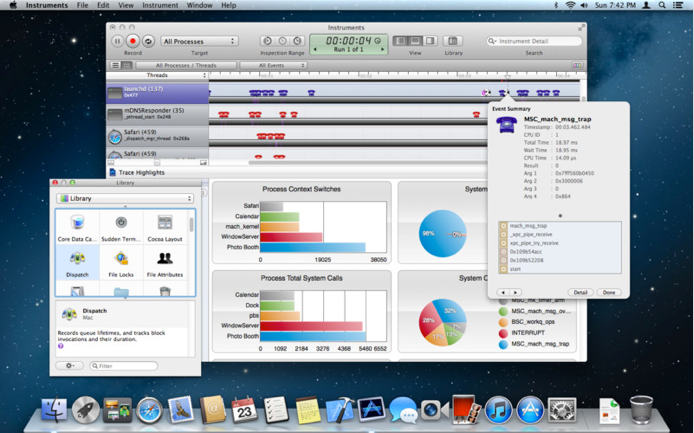Select the Sudden Termination instrument
This screenshot has width=694, height=433.
tap(121, 228)
